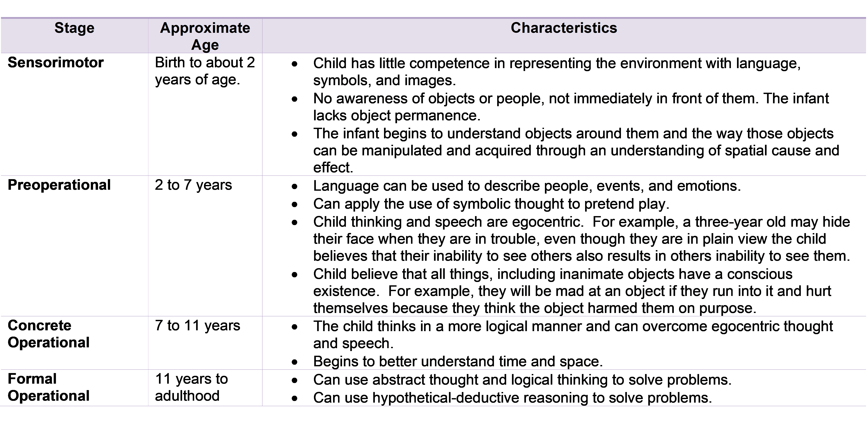Click the '7 to 11 years' age cell
The width and height of the screenshot is (868, 437).
point(198,326)
